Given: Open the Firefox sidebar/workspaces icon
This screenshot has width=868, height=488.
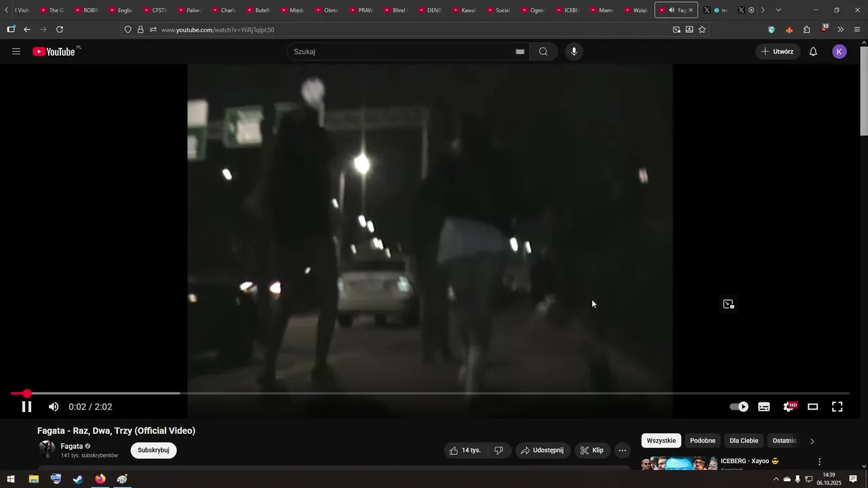Looking at the screenshot, I should point(11,29).
